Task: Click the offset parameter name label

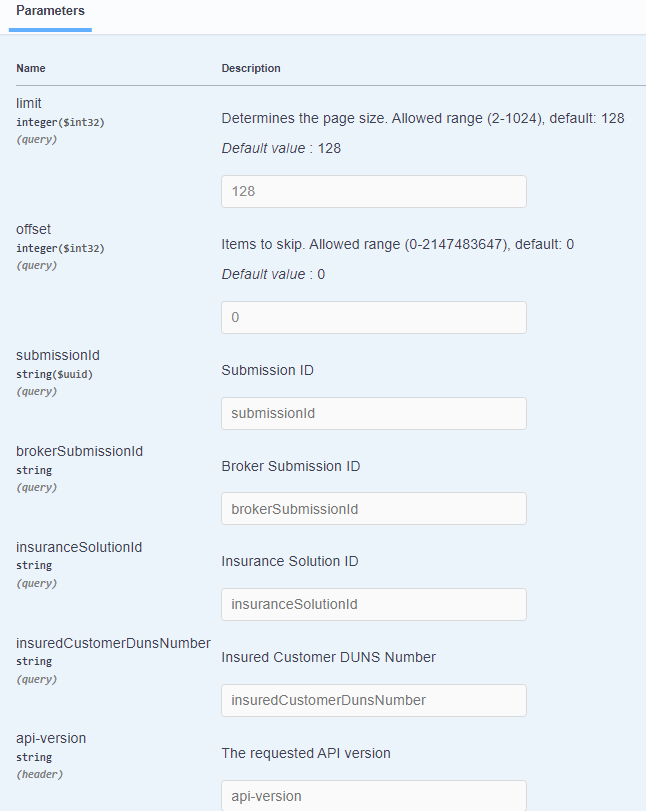Action: (x=33, y=229)
